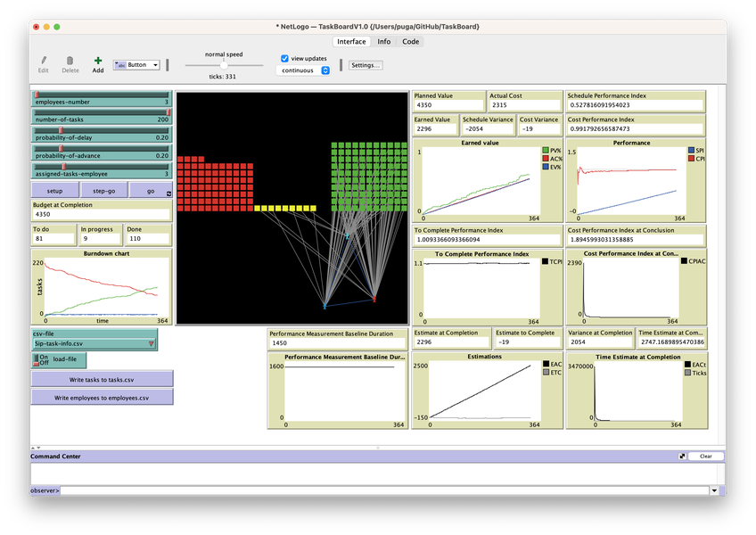Click the normal speed slider handle
756x535 pixels.
223,65
